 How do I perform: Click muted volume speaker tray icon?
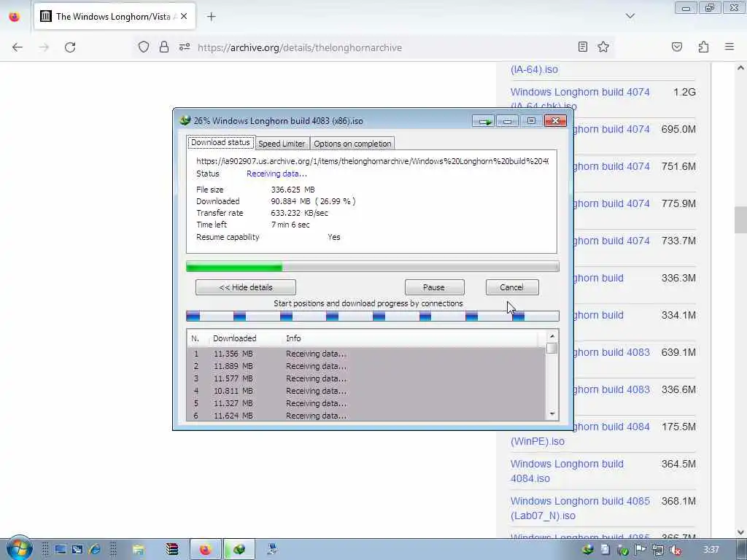[x=675, y=550]
